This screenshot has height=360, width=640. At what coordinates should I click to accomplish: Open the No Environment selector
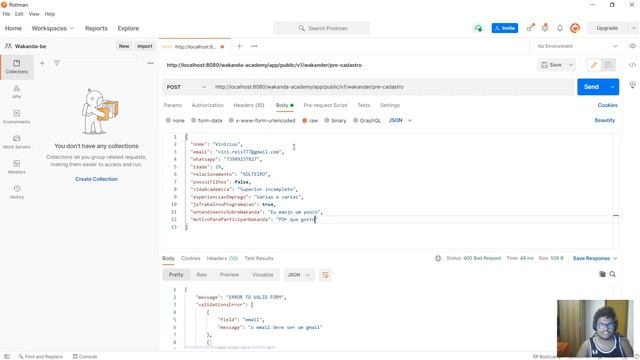[577, 46]
